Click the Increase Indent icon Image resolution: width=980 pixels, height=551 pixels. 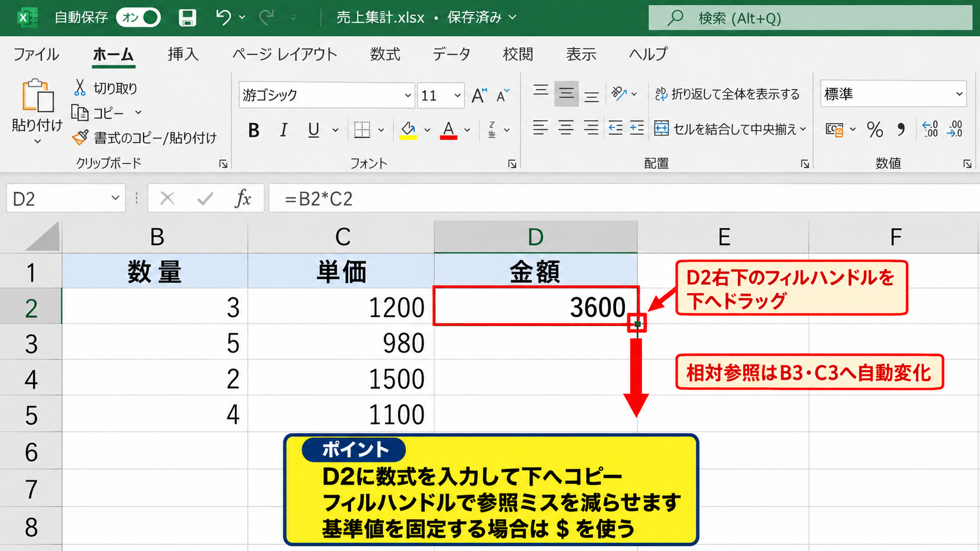pos(637,128)
